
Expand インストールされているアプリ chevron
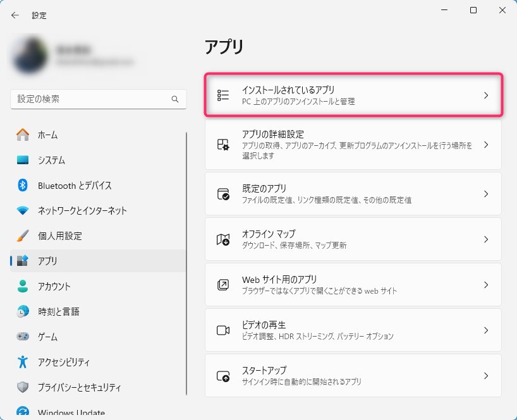click(x=485, y=95)
